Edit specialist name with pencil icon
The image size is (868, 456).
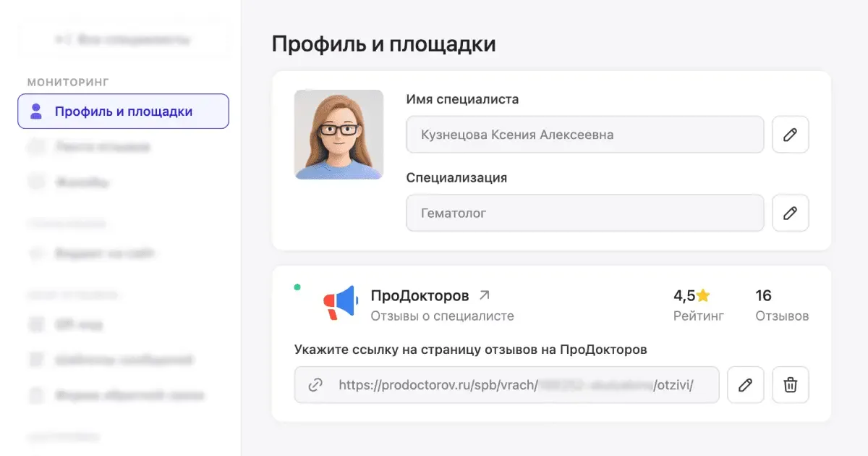[790, 135]
